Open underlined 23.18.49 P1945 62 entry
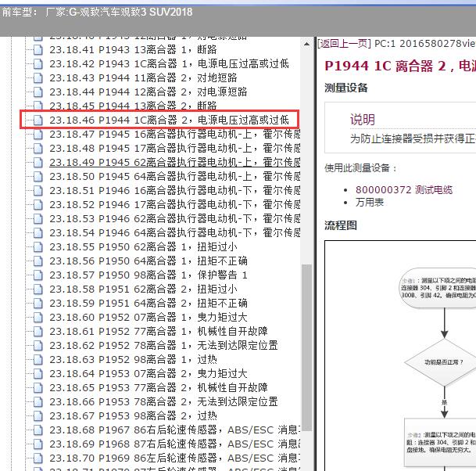This screenshot has height=471, width=476. pyautogui.click(x=175, y=162)
